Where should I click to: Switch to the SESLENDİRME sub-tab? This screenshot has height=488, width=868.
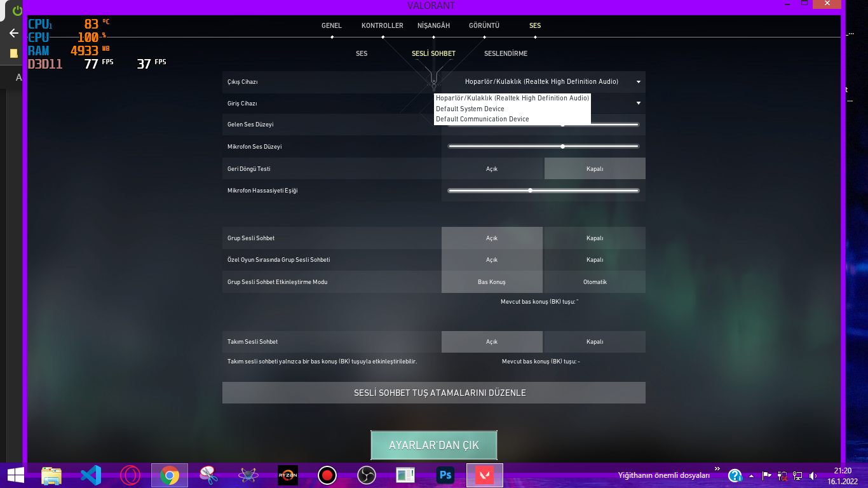506,54
